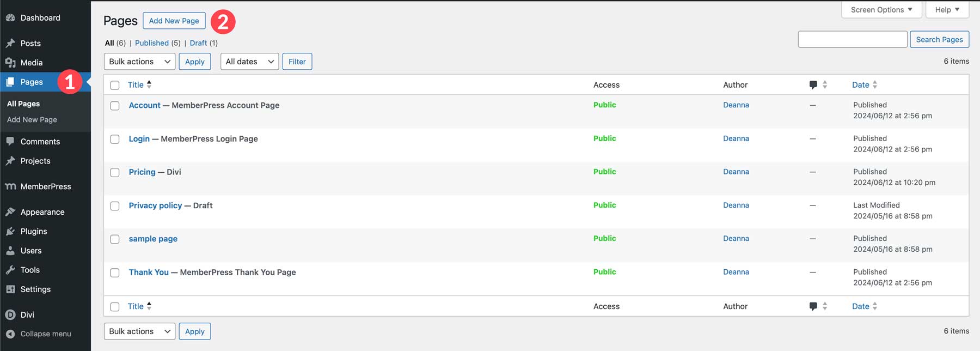Click the MemberPress logo icon
The width and height of the screenshot is (980, 351).
(10, 186)
